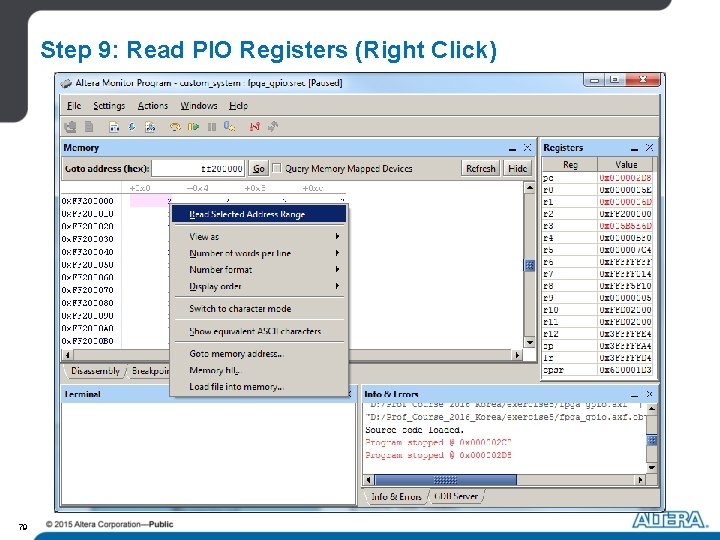Click the red Disconnect toolbar icon
Viewport: 720px width, 540px height.
255,127
